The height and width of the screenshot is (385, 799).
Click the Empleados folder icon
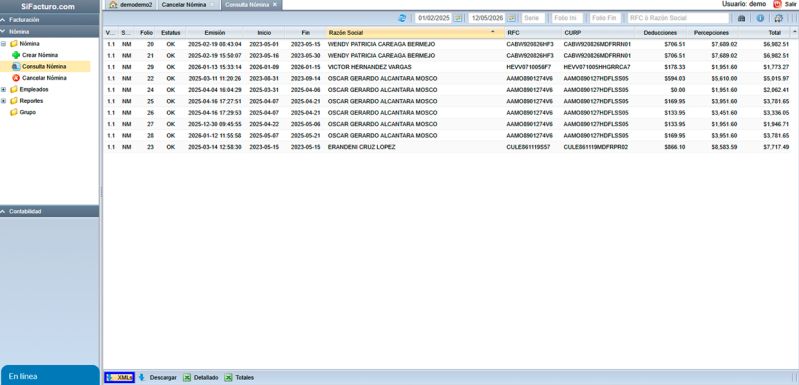(x=14, y=89)
